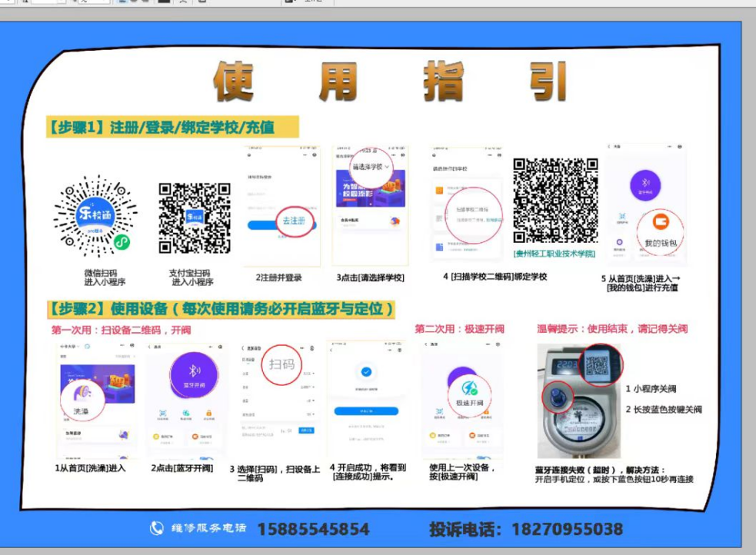Click the title character 用
Image resolution: width=756 pixels, height=555 pixels.
338,81
